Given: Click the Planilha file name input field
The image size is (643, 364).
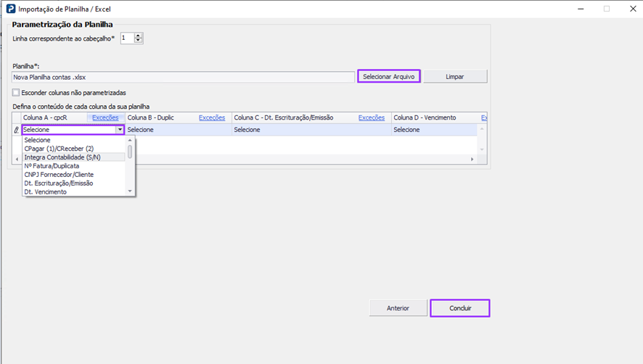Looking at the screenshot, I should (183, 76).
